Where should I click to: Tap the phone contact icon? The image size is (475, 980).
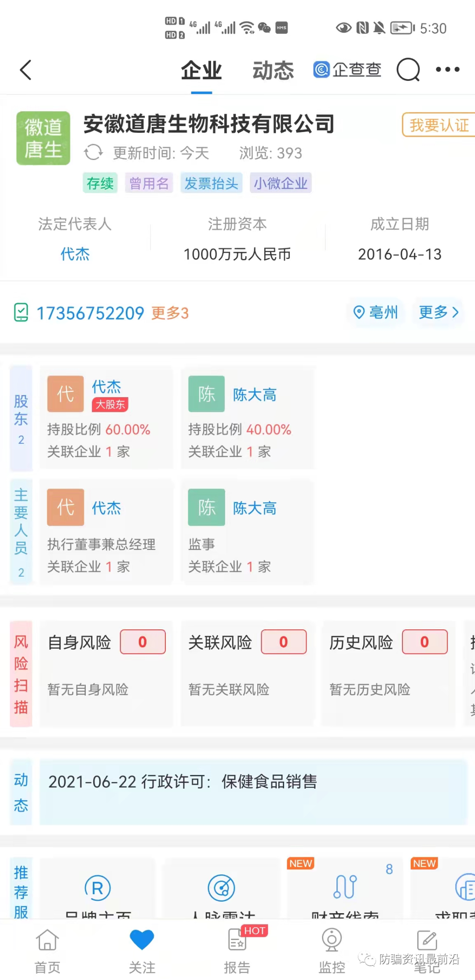pyautogui.click(x=21, y=313)
